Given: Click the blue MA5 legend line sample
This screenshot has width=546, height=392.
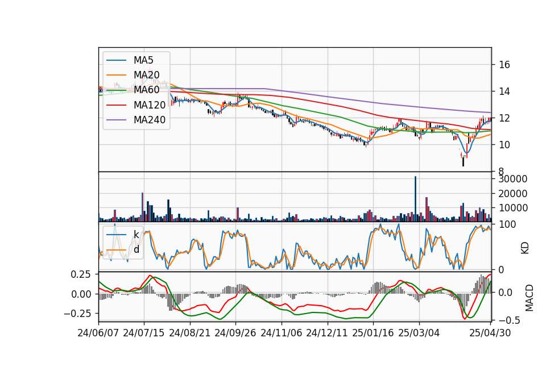Looking at the screenshot, I should point(116,60).
